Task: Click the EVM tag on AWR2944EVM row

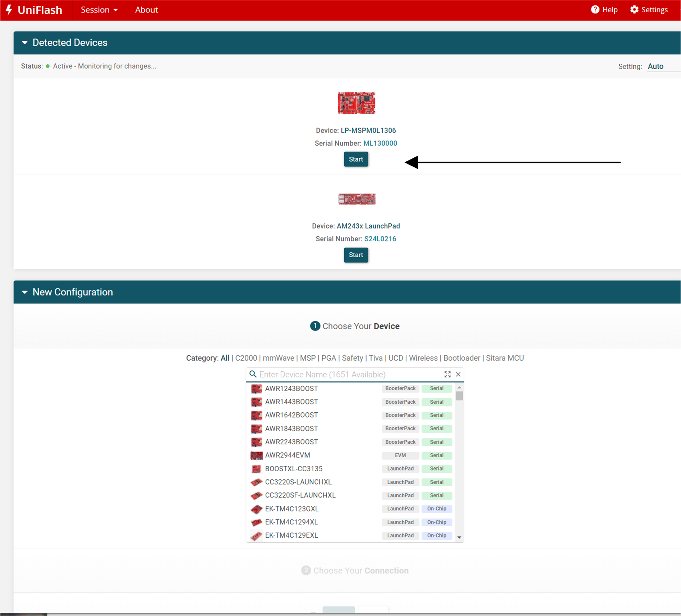Action: pos(400,455)
